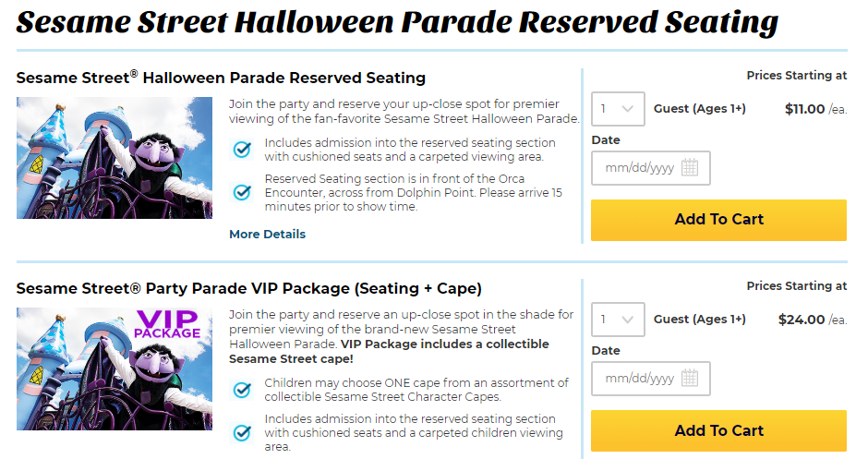Add VIP Package to cart

tap(718, 430)
